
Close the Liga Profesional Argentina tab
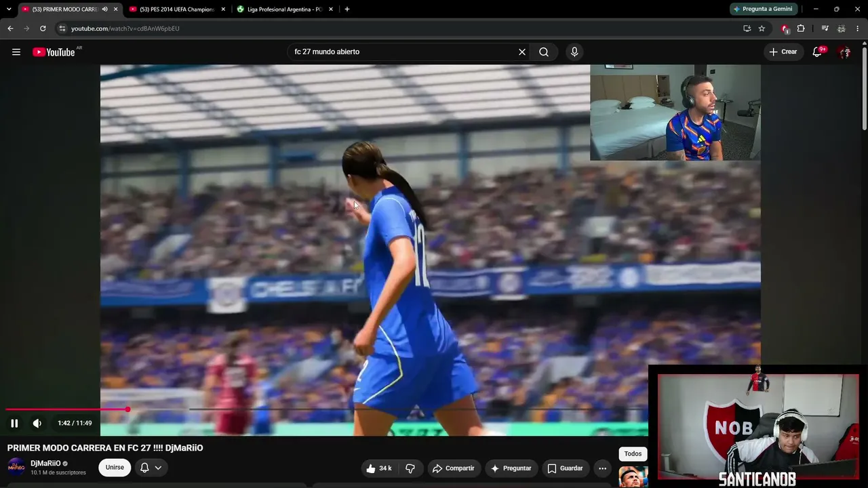click(331, 9)
